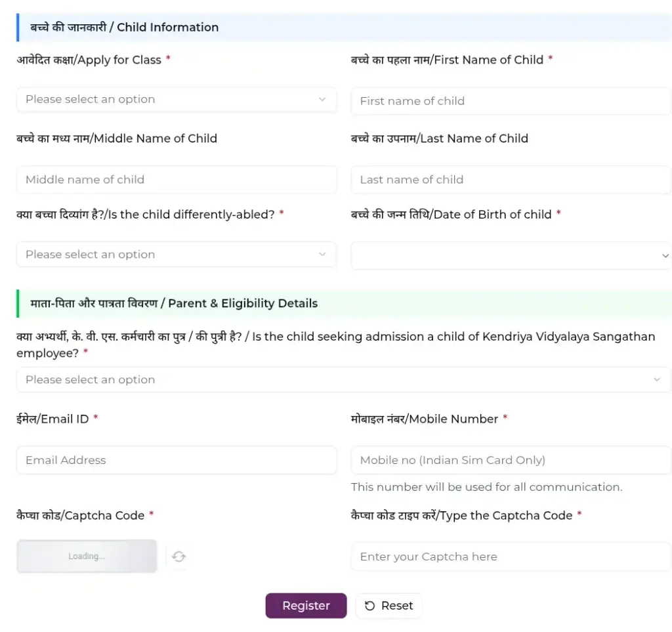This screenshot has height=632, width=672.
Task: Click the captcha refresh icon
Action: (x=178, y=557)
